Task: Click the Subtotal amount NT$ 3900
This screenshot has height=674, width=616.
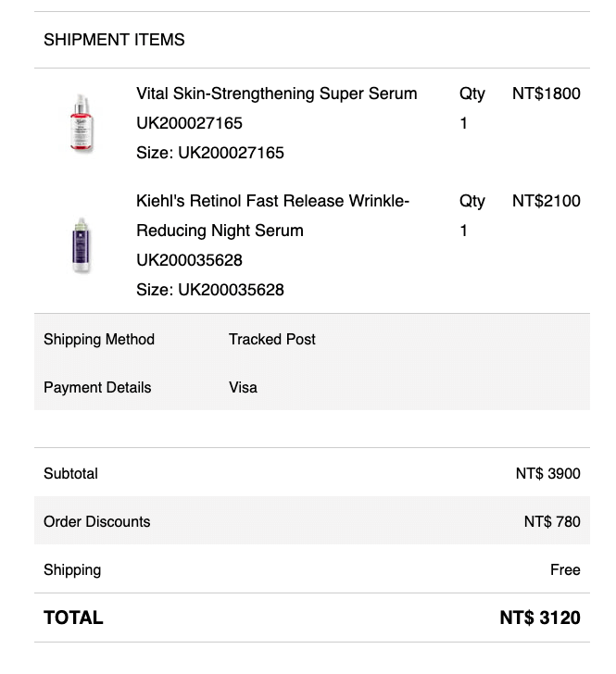Action: [547, 473]
